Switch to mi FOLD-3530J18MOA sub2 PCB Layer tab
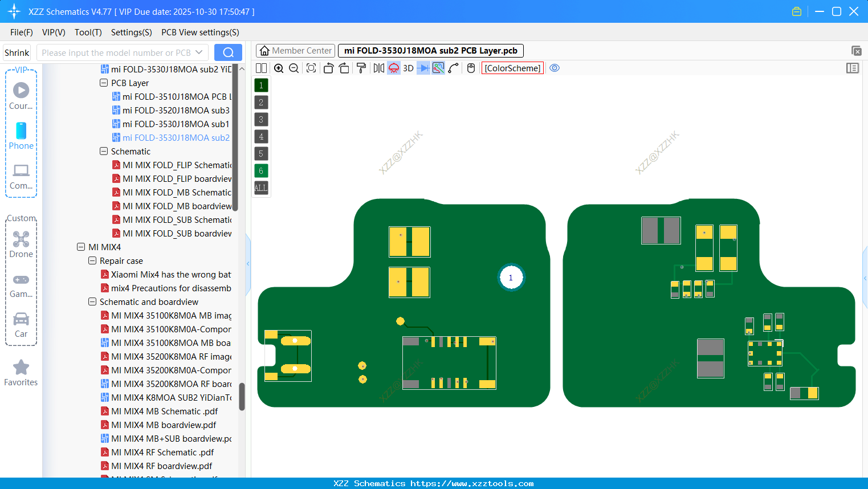The image size is (868, 489). pyautogui.click(x=430, y=51)
